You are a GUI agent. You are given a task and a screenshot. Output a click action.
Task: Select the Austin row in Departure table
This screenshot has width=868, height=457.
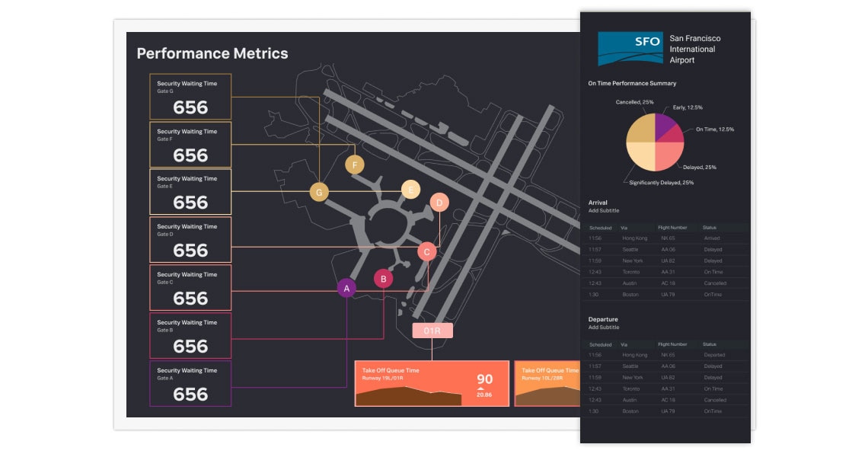(x=666, y=400)
